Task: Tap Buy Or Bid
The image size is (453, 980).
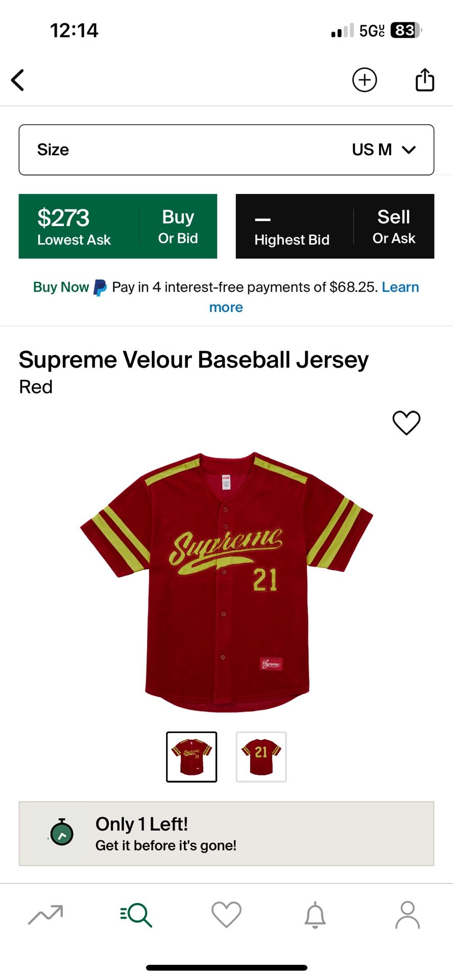Action: 178,226
